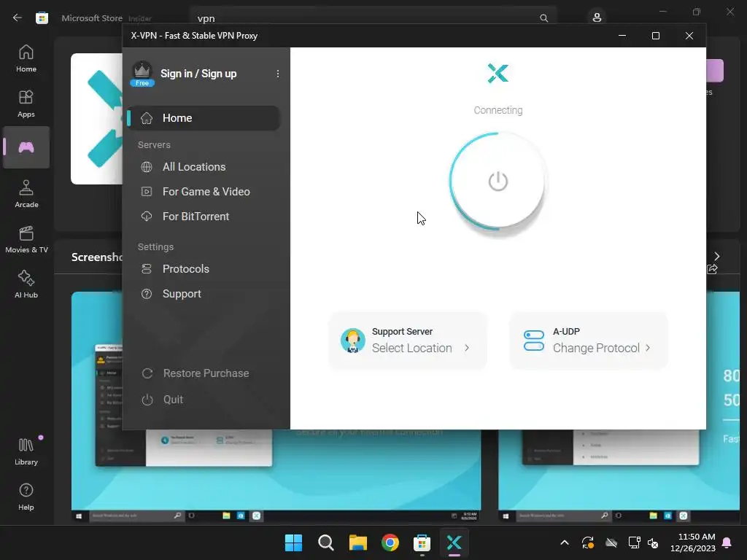This screenshot has height=560, width=747.
Task: Click the X-VPN logo above Connecting
Action: coord(498,74)
